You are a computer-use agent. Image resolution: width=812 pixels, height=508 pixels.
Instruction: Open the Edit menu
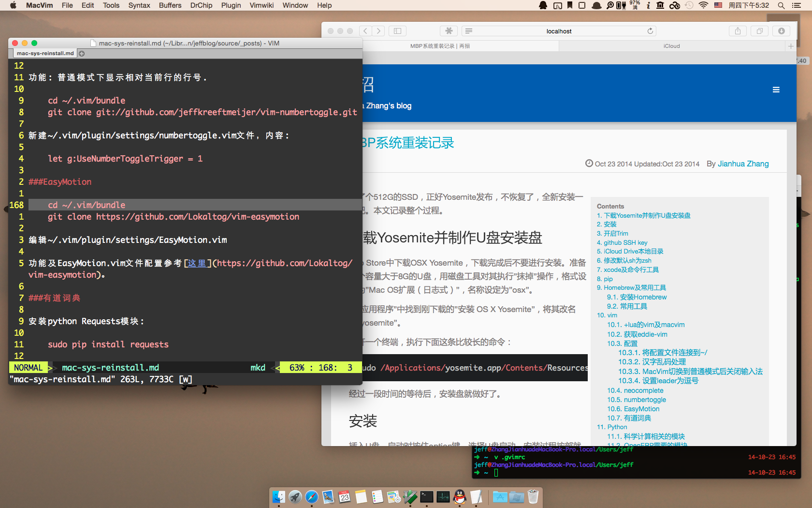87,5
